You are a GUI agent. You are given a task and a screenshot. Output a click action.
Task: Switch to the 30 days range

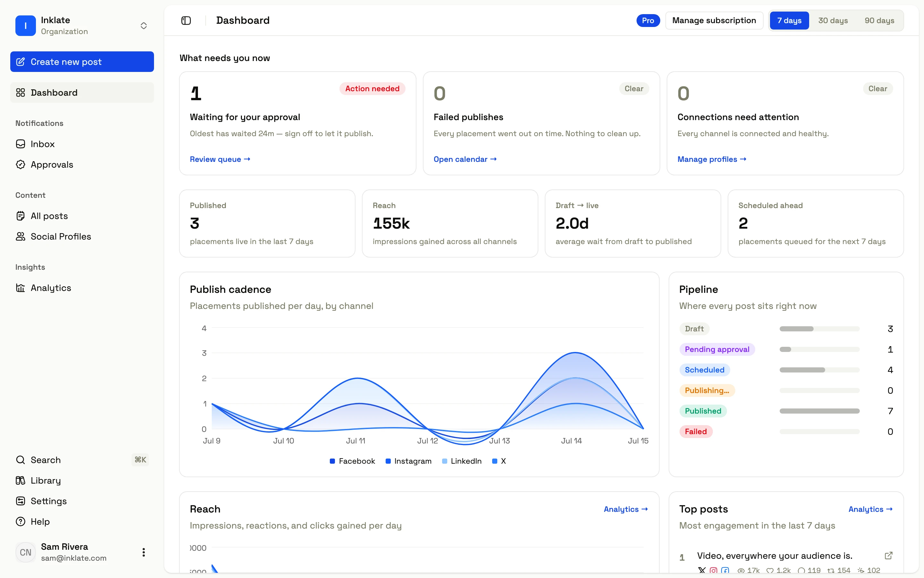click(x=833, y=20)
